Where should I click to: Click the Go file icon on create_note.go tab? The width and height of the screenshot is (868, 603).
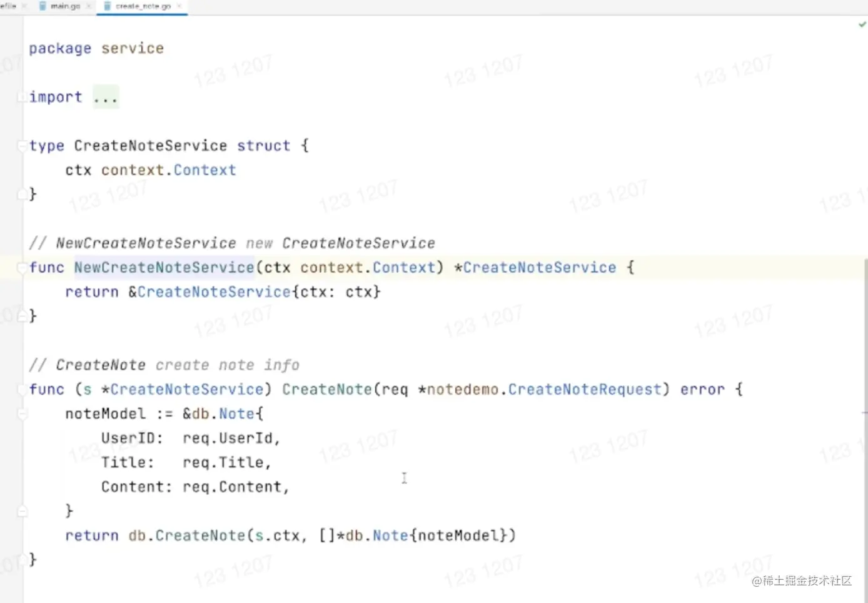tap(107, 6)
